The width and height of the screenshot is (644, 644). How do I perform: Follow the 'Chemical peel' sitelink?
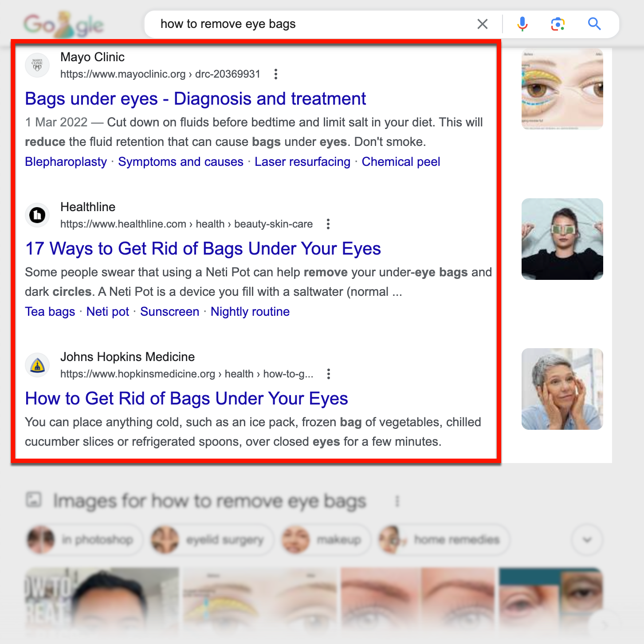[x=401, y=162]
